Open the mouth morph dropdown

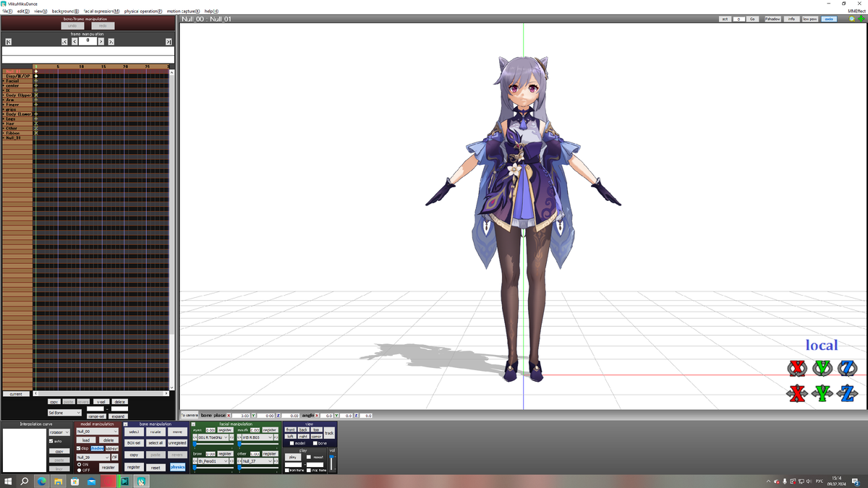pos(258,437)
